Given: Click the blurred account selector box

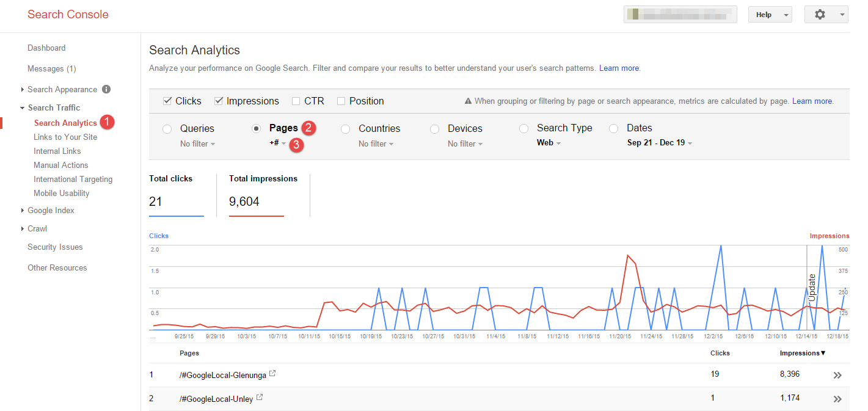Looking at the screenshot, I should (x=680, y=15).
